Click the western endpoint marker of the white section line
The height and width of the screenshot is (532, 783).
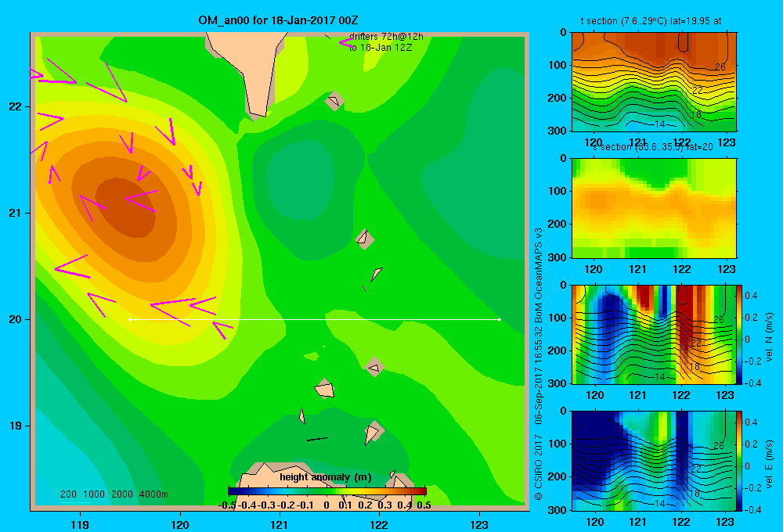(x=130, y=319)
